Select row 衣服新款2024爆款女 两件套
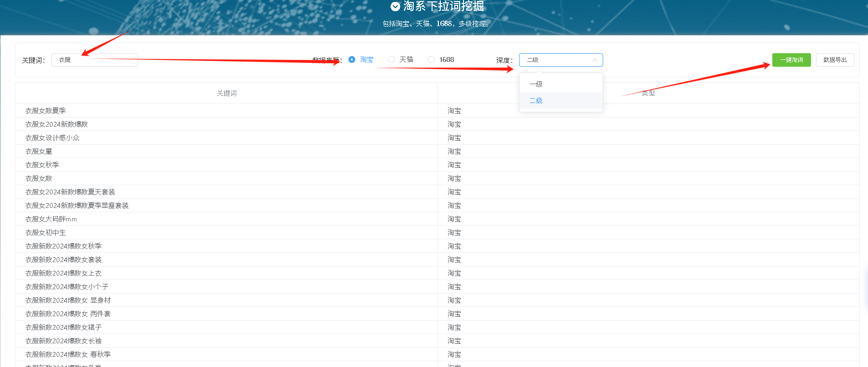This screenshot has height=367, width=868. tap(437, 314)
